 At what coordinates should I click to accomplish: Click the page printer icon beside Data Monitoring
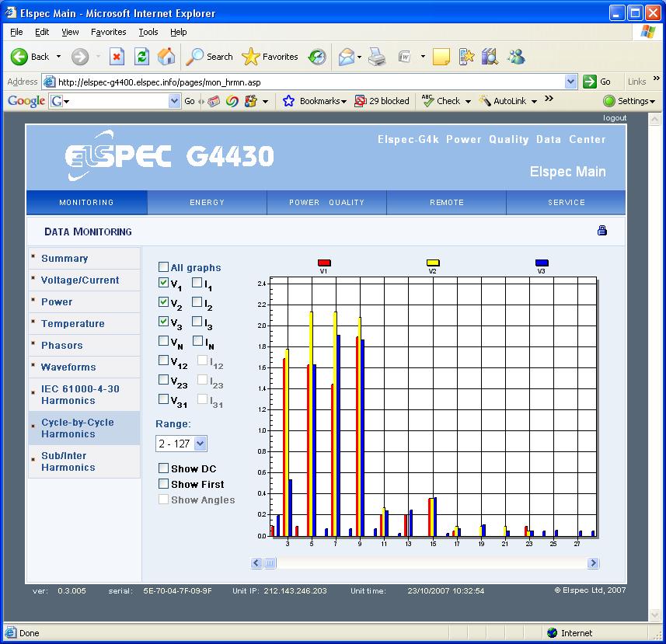pos(601,231)
